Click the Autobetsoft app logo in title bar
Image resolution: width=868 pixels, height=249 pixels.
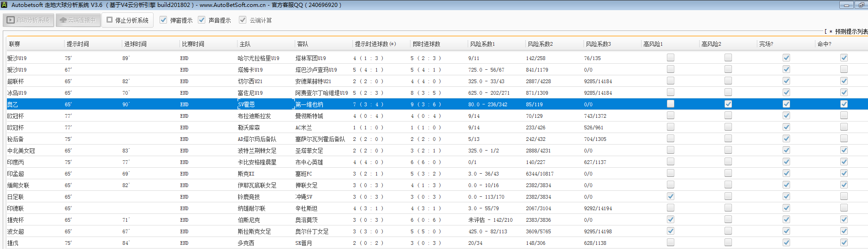4,5
